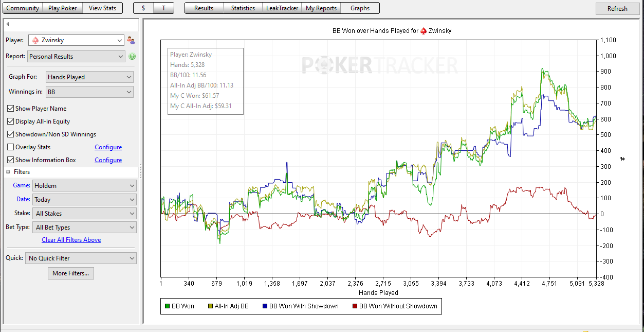
Task: Click the T tournaments button
Action: click(164, 8)
